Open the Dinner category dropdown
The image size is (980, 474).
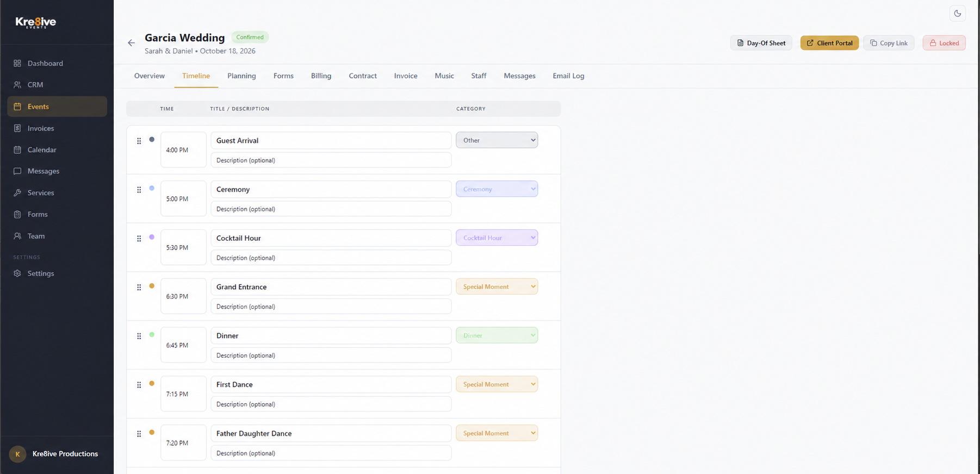[x=497, y=335]
